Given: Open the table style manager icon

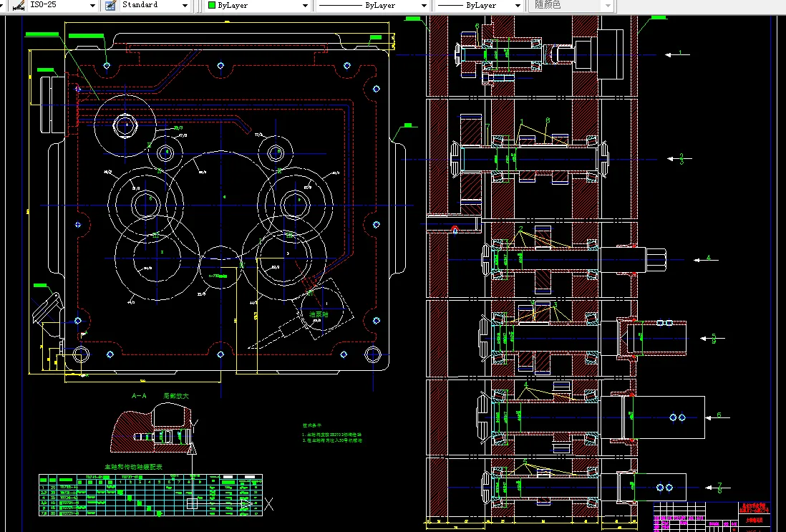Looking at the screenshot, I should coord(110,6).
